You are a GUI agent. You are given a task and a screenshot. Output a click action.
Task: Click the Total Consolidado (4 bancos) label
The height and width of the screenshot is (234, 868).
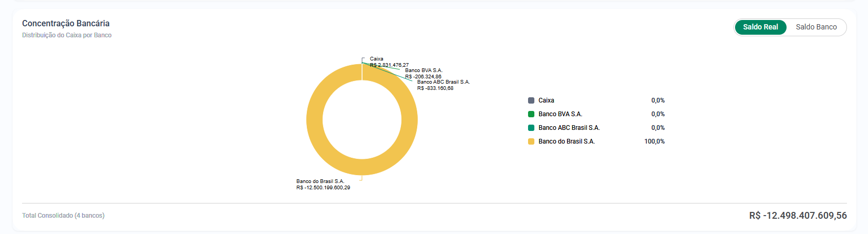tap(63, 216)
